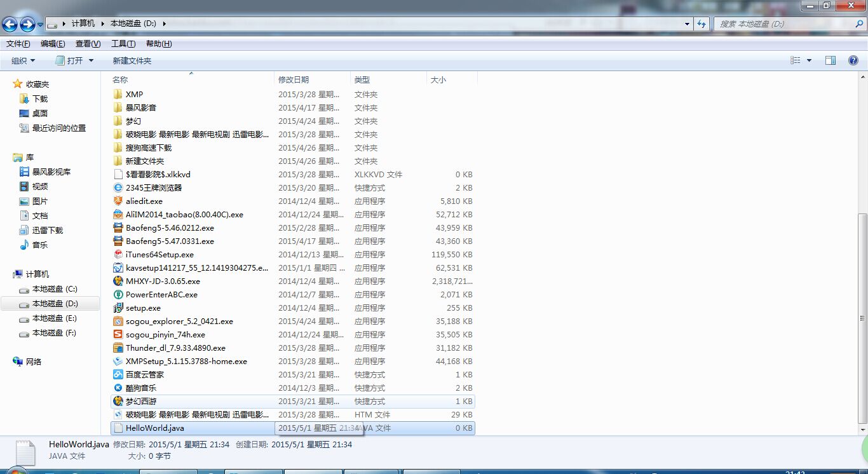Click the 新建文件夹 button
868x474 pixels.
132,60
